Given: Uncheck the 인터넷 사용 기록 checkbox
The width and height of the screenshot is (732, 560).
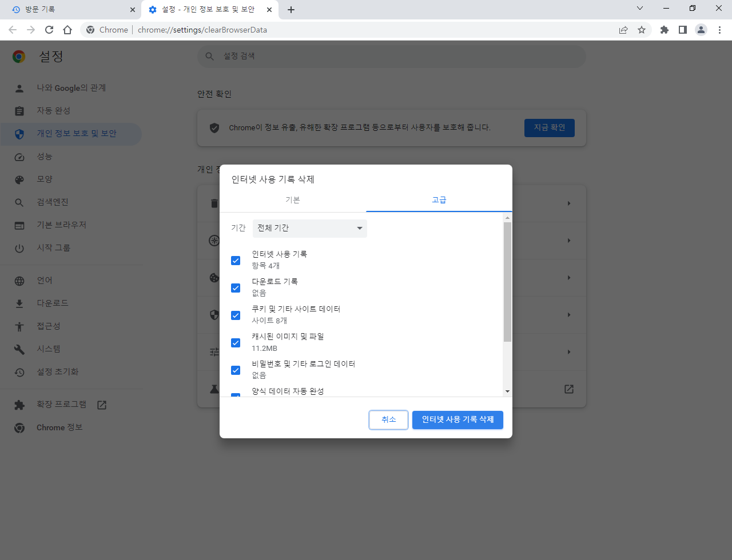Looking at the screenshot, I should pos(236,261).
